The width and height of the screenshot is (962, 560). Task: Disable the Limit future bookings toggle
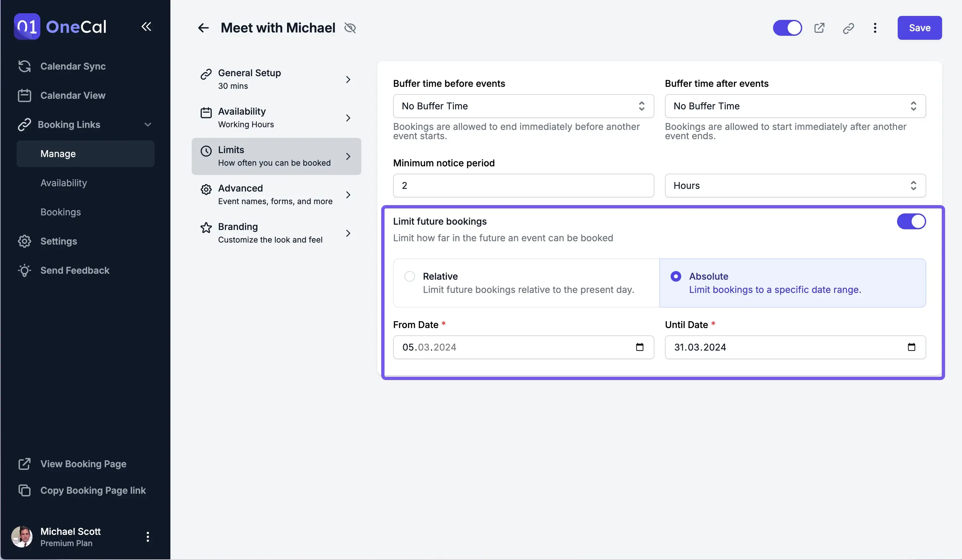point(911,221)
